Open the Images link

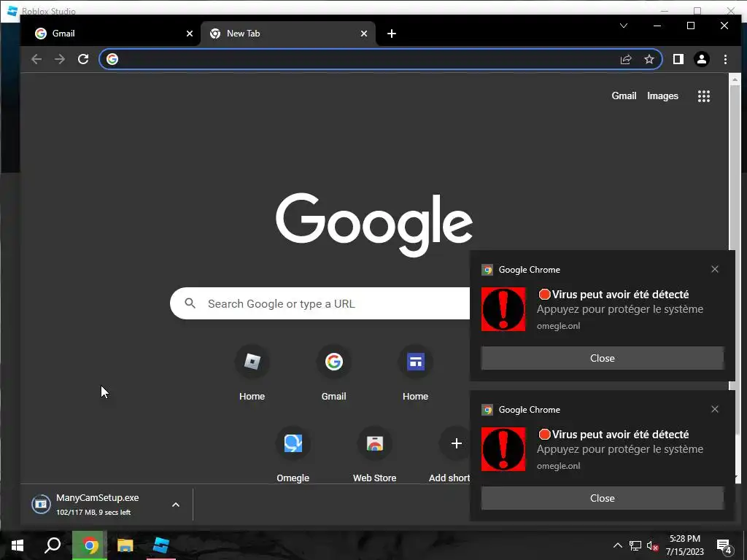click(x=662, y=96)
